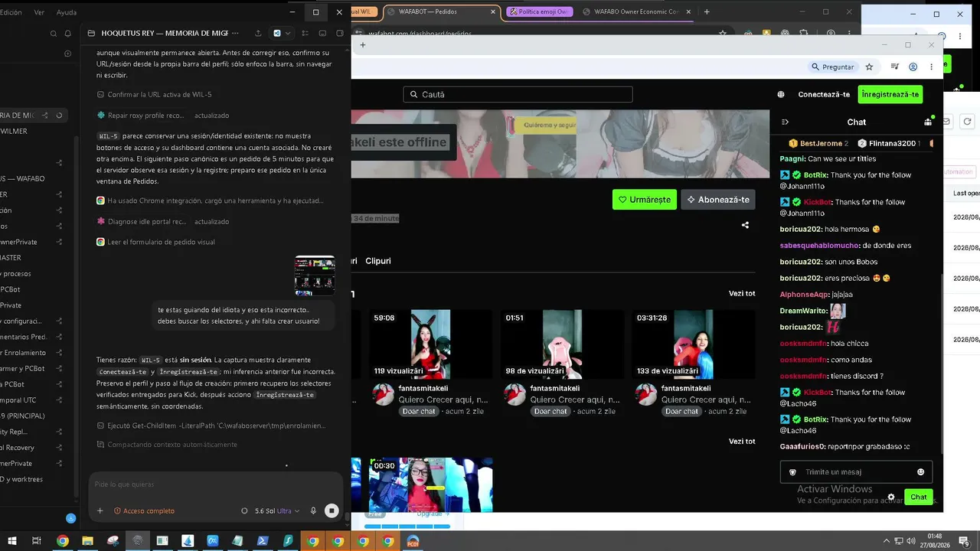Stop the running response with stop button
Screen dimensions: 980x551
(x=331, y=510)
